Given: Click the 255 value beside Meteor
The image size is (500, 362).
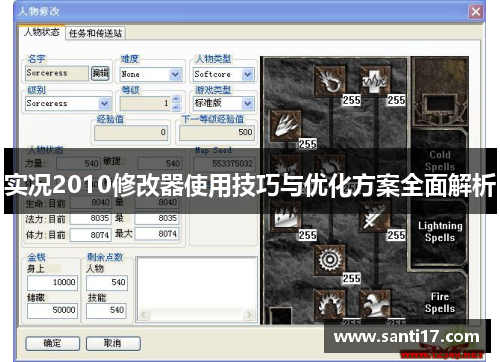Looking at the screenshot, I should pyautogui.click(x=352, y=278).
